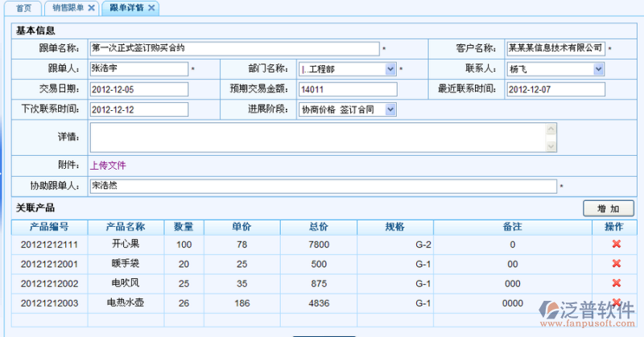Select the 跟单详情 tab
Screen dimensions: 644x337
pyautogui.click(x=127, y=8)
